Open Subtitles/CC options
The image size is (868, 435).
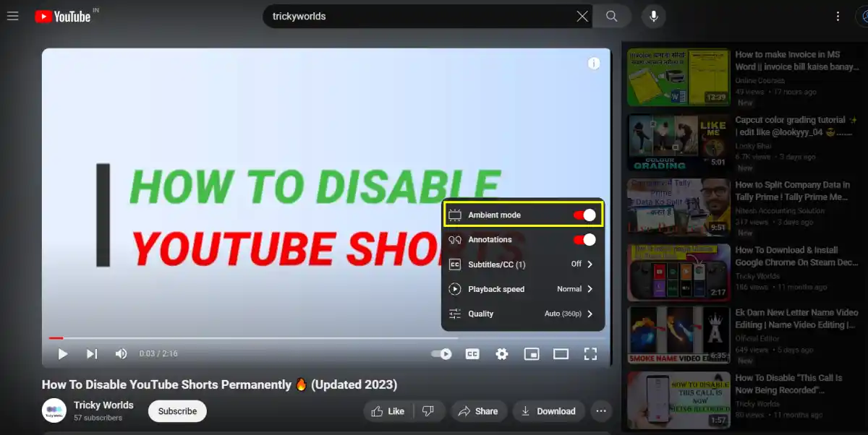click(x=522, y=264)
